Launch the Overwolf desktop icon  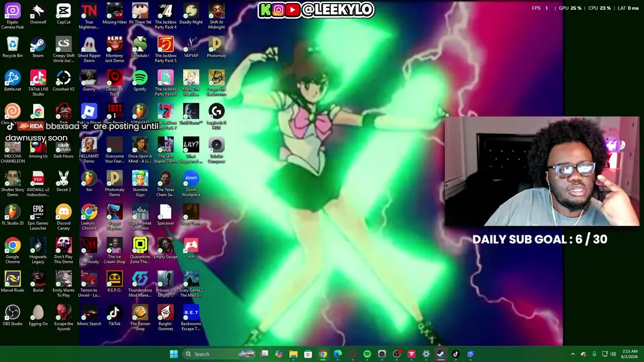(38, 14)
